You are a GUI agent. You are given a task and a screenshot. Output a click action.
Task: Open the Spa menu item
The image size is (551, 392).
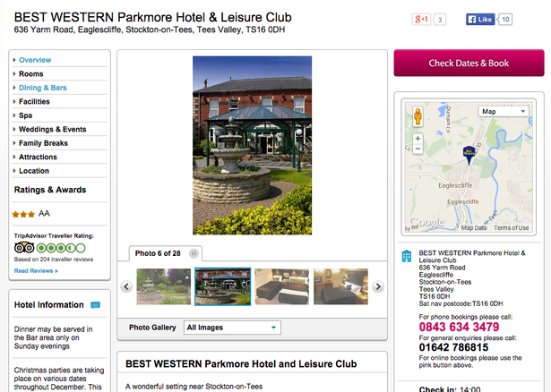(25, 115)
